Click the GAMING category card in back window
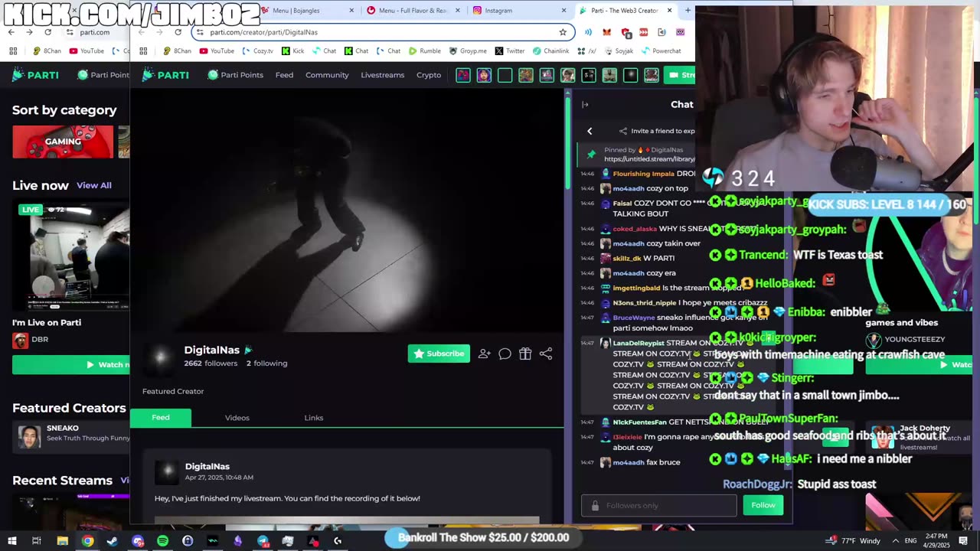This screenshot has width=980, height=551. [x=63, y=142]
